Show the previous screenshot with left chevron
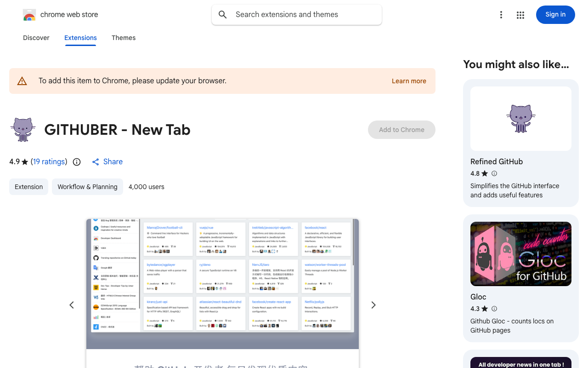Image resolution: width=588 pixels, height=368 pixels. (72, 305)
